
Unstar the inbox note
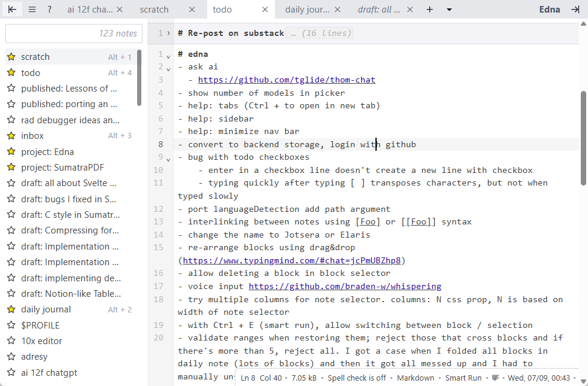(x=11, y=135)
